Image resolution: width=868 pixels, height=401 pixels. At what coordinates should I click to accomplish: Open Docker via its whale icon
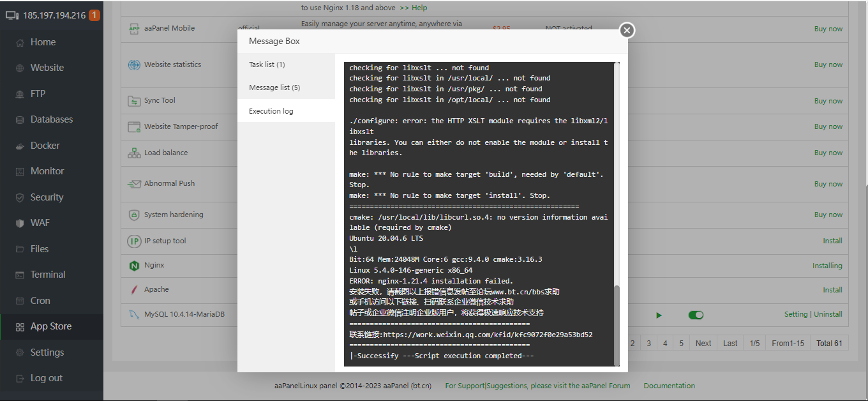pos(19,146)
